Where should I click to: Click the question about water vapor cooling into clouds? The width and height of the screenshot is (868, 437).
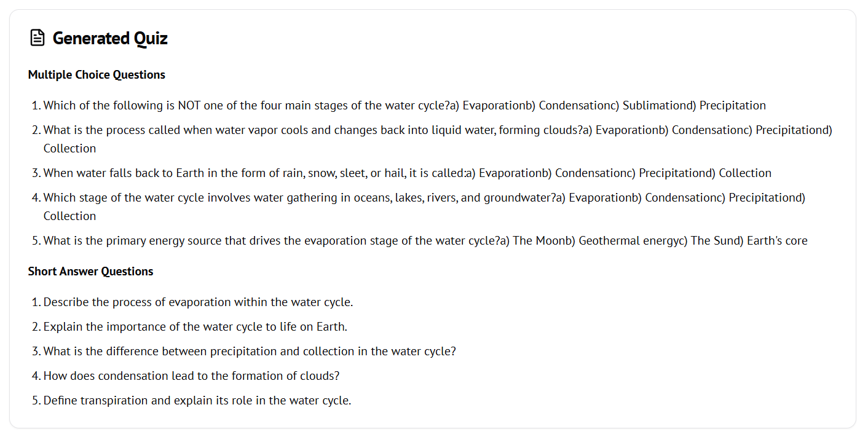307,130
